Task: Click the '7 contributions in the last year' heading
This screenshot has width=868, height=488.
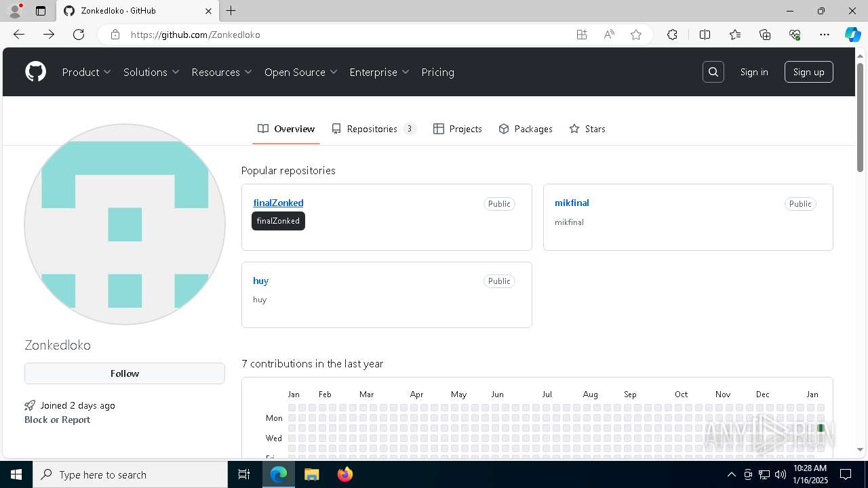Action: pos(313,364)
